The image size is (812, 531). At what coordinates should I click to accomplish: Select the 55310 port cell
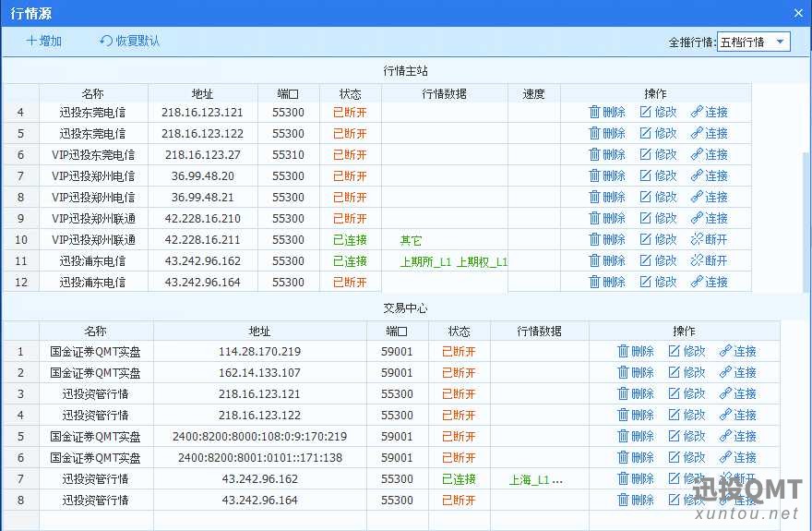pos(289,155)
